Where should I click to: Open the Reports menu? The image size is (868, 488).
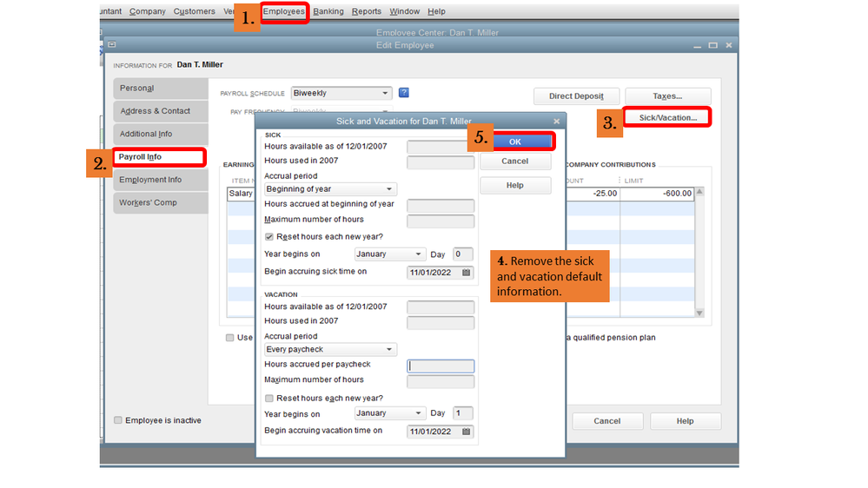367,11
